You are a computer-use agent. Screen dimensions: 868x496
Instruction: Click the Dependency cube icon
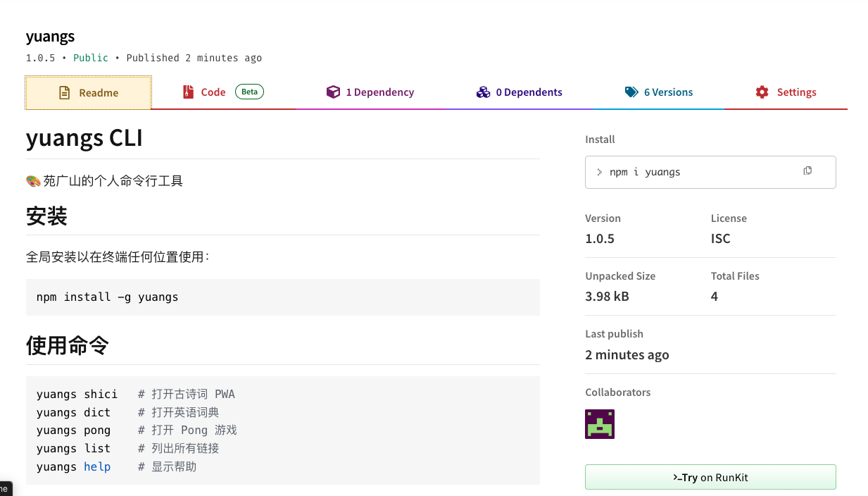pos(333,92)
